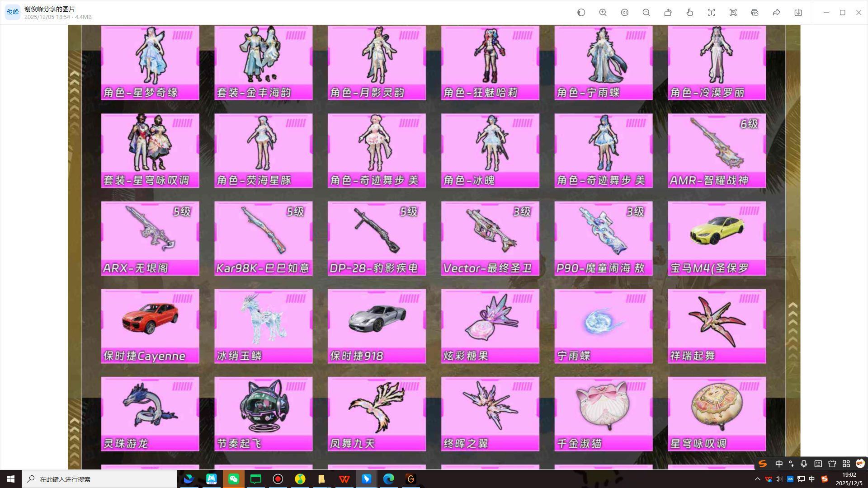Open WeChat from the taskbar
The height and width of the screenshot is (488, 868).
(x=234, y=479)
